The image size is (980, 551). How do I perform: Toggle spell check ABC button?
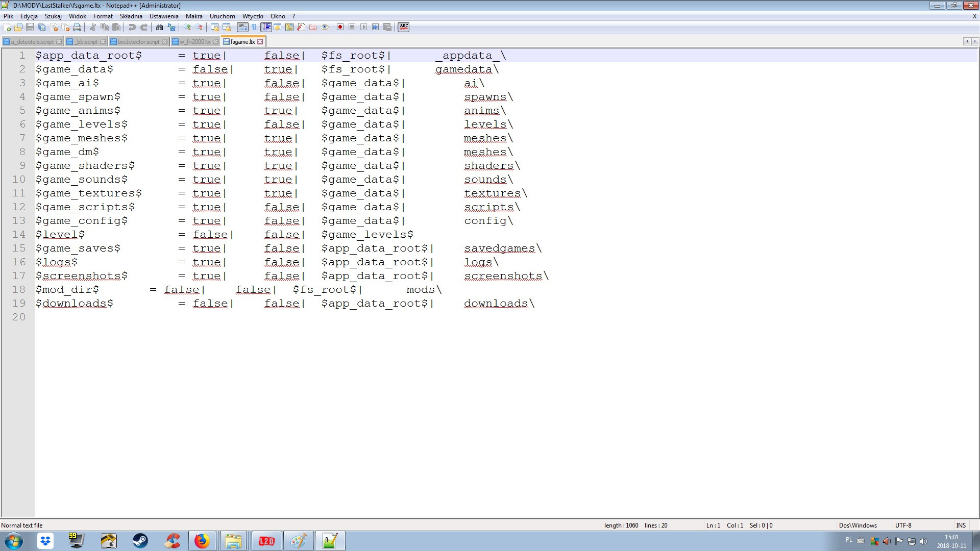click(404, 27)
